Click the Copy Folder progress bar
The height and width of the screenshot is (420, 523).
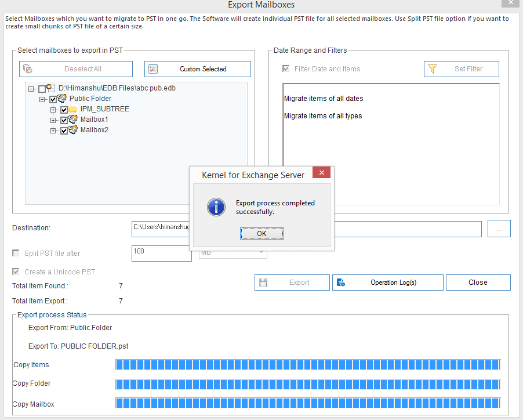[308, 384]
